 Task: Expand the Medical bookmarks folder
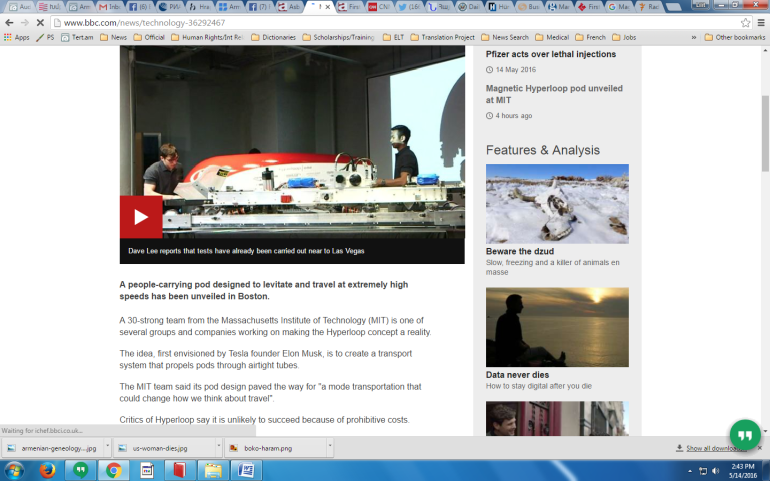pos(552,37)
